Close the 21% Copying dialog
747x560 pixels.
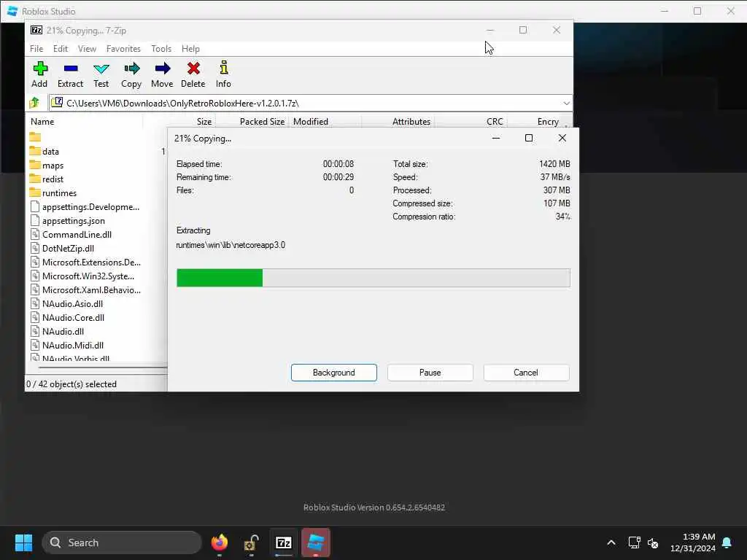562,138
